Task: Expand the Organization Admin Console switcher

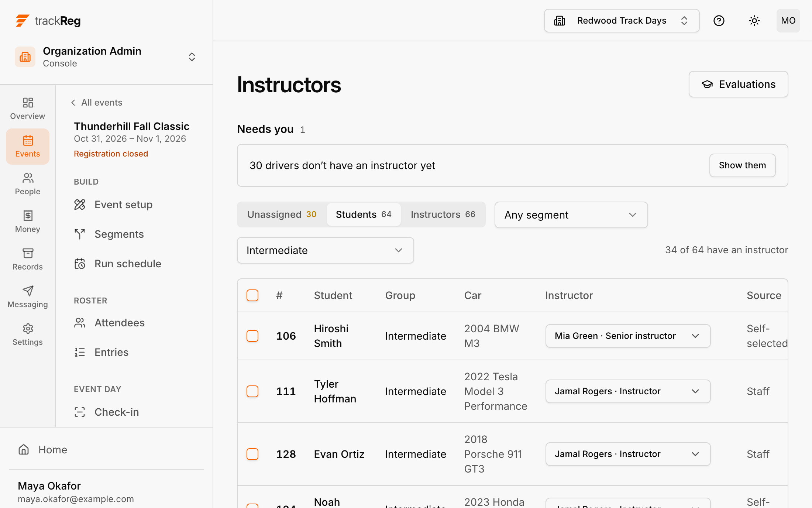Action: tap(106, 57)
